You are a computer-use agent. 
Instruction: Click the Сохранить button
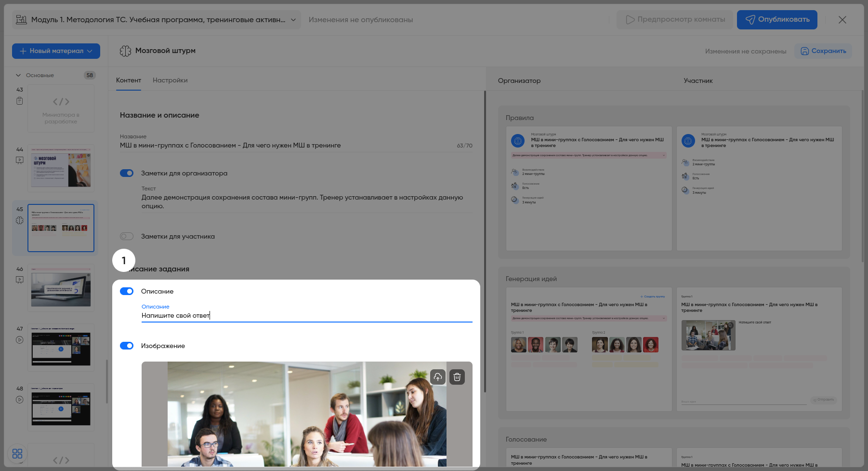point(823,51)
